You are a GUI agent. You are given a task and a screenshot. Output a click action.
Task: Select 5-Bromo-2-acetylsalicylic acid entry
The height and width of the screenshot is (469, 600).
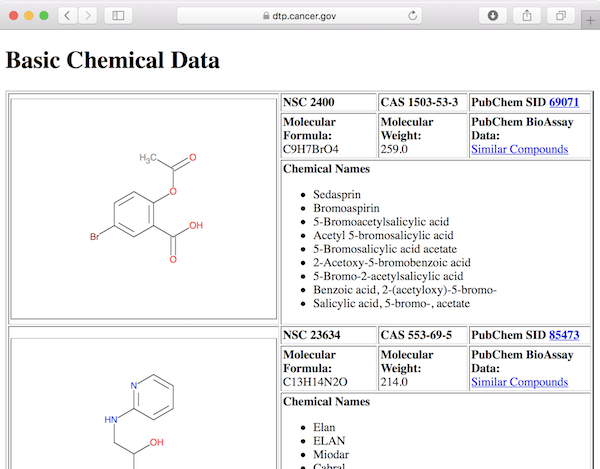click(x=388, y=276)
